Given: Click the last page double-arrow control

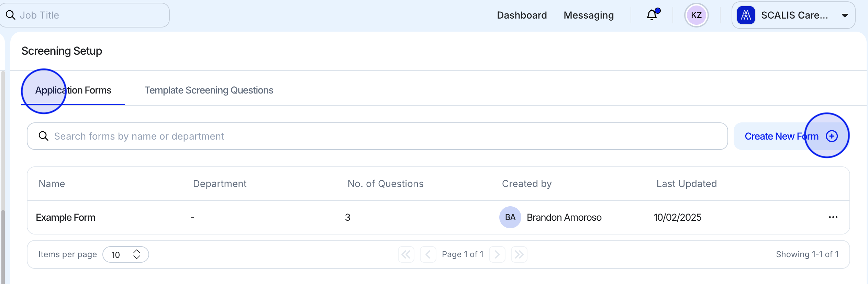Looking at the screenshot, I should 519,254.
